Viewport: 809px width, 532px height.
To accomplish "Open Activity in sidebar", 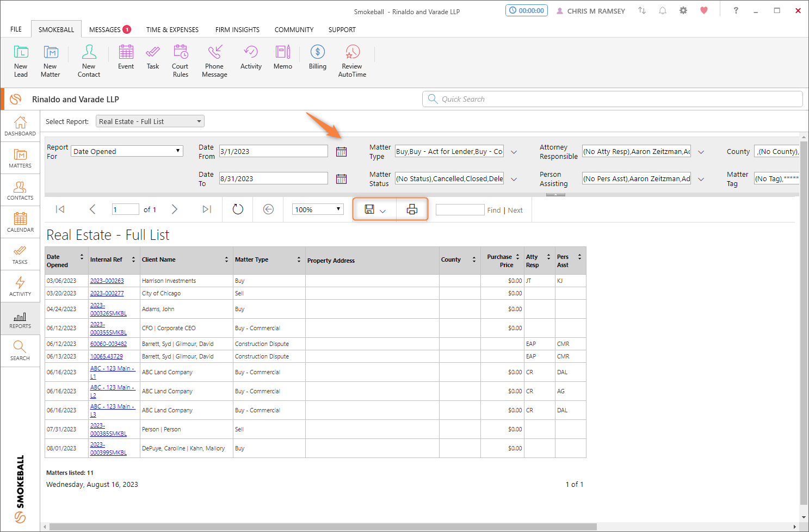I will tap(20, 287).
